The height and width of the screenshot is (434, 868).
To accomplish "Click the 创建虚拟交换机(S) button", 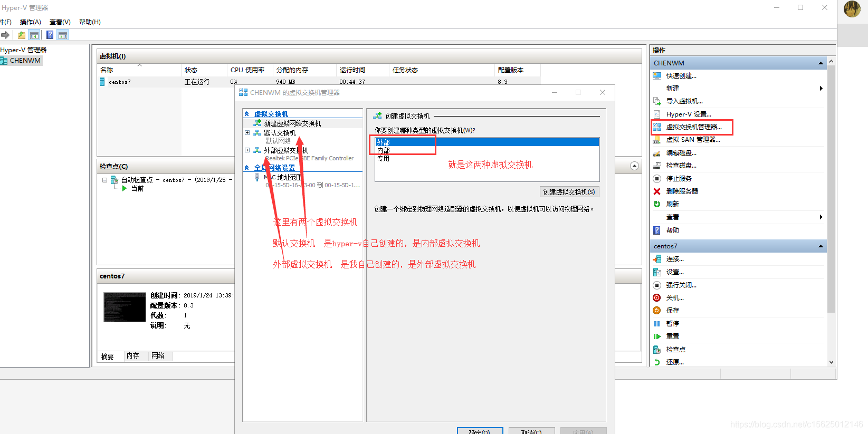I will [x=569, y=192].
